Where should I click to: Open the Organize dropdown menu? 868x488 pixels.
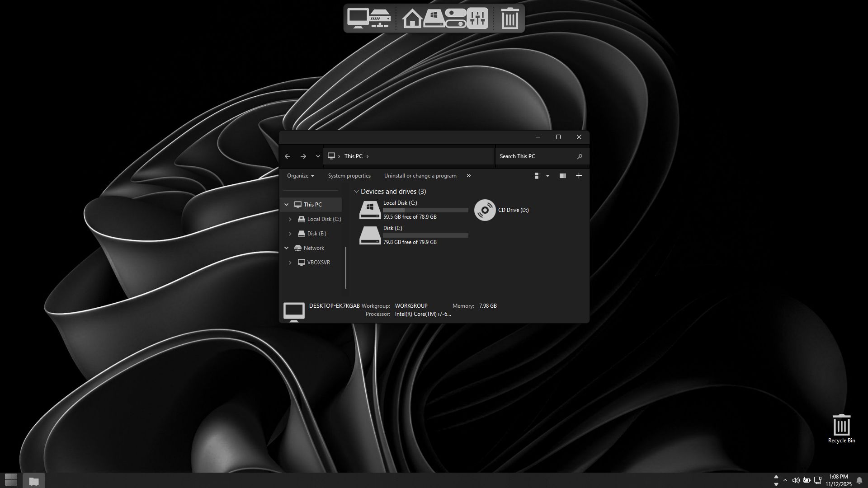click(301, 176)
